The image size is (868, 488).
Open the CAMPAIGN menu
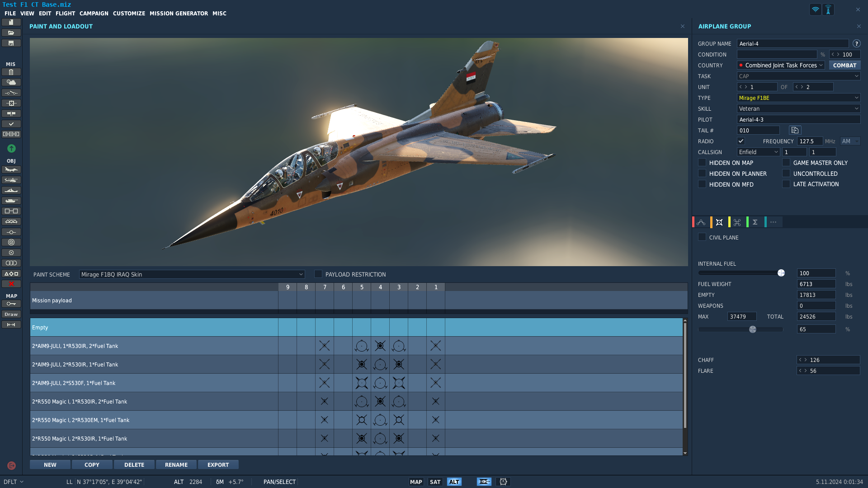point(94,13)
